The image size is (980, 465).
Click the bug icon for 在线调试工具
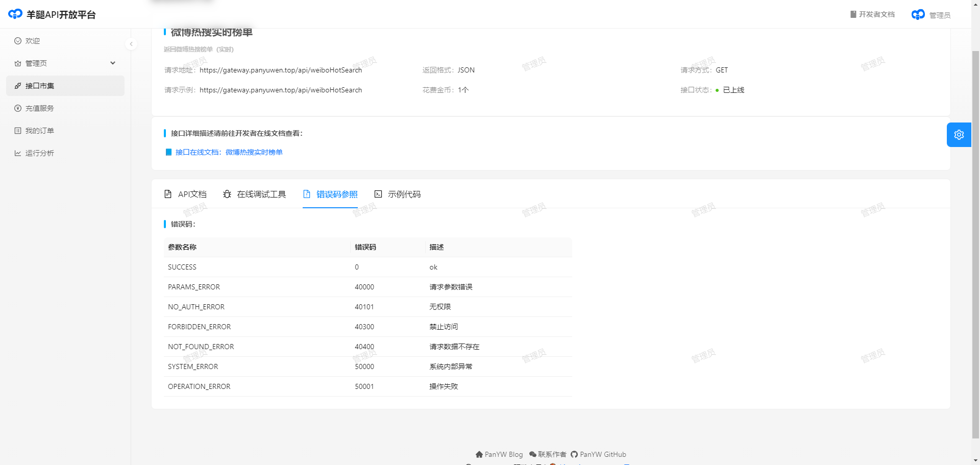pyautogui.click(x=227, y=194)
